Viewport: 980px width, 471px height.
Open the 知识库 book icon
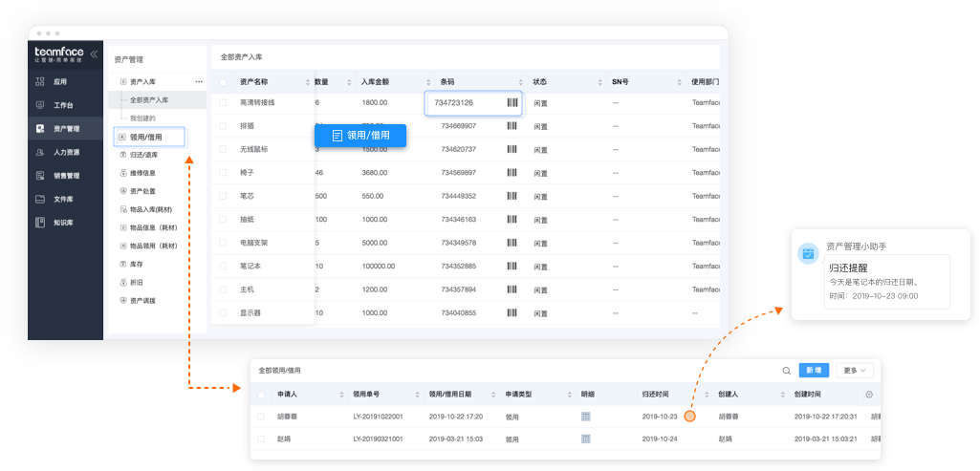pos(40,223)
